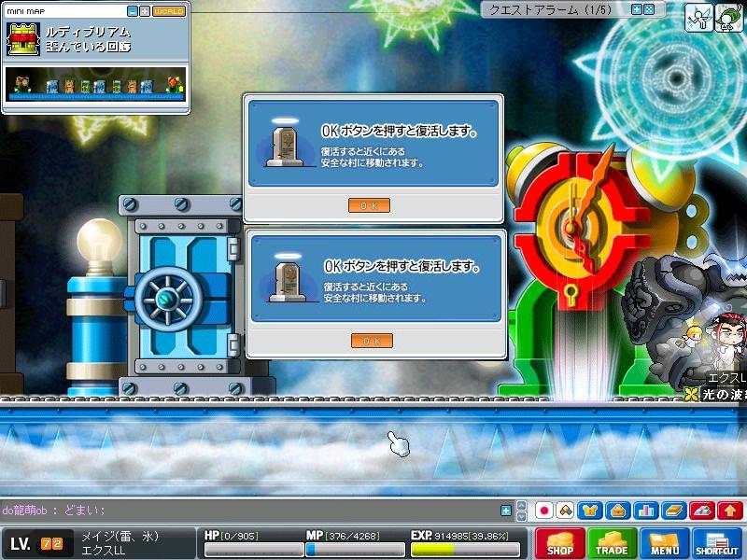Click OK in the upper revive dialog
Viewport: 747px width, 560px height.
[369, 205]
